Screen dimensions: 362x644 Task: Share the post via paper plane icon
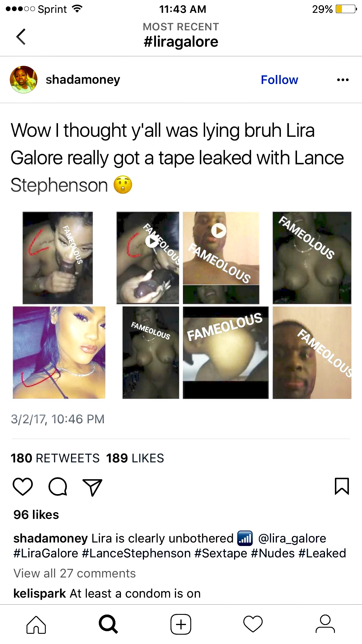[92, 487]
